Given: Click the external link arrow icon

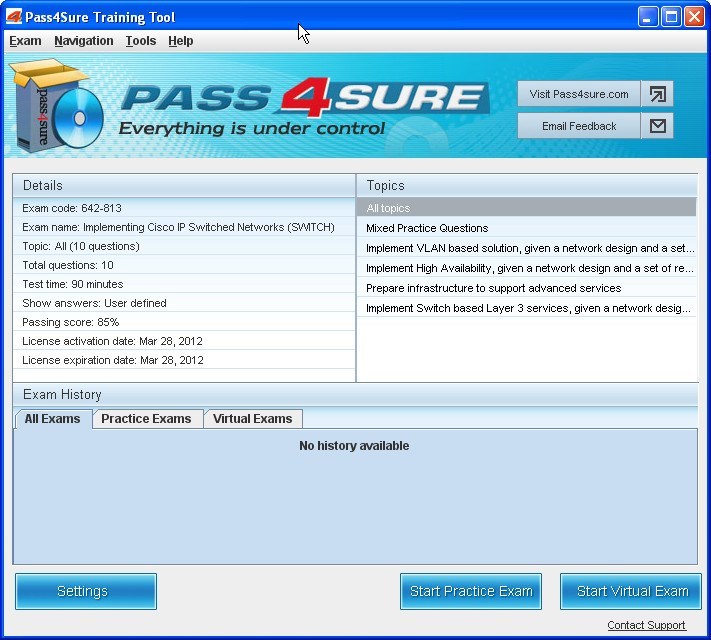Looking at the screenshot, I should pos(657,94).
